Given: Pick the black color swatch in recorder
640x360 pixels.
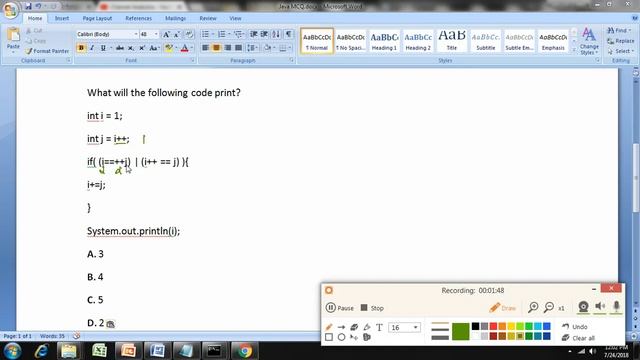Looking at the screenshot, I should coord(475,326).
